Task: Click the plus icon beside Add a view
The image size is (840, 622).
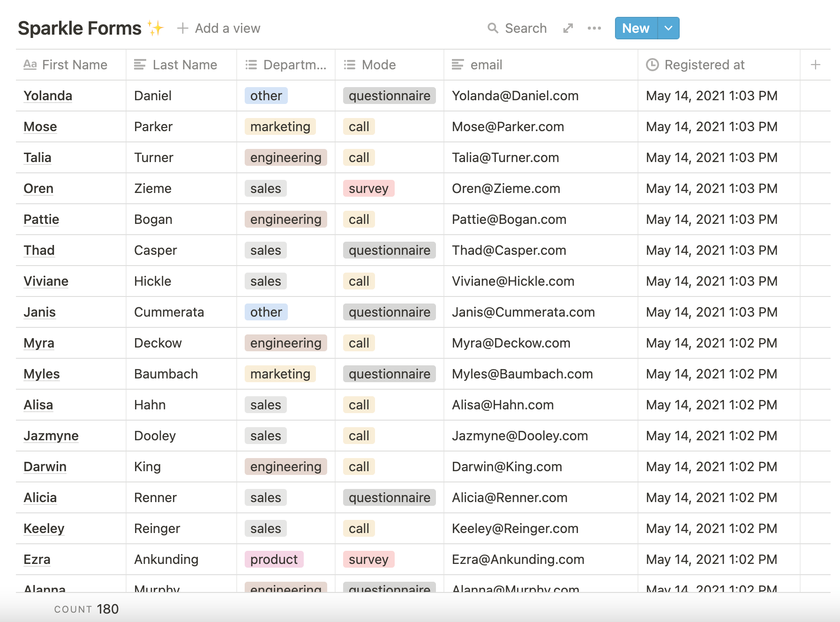Action: (x=183, y=28)
